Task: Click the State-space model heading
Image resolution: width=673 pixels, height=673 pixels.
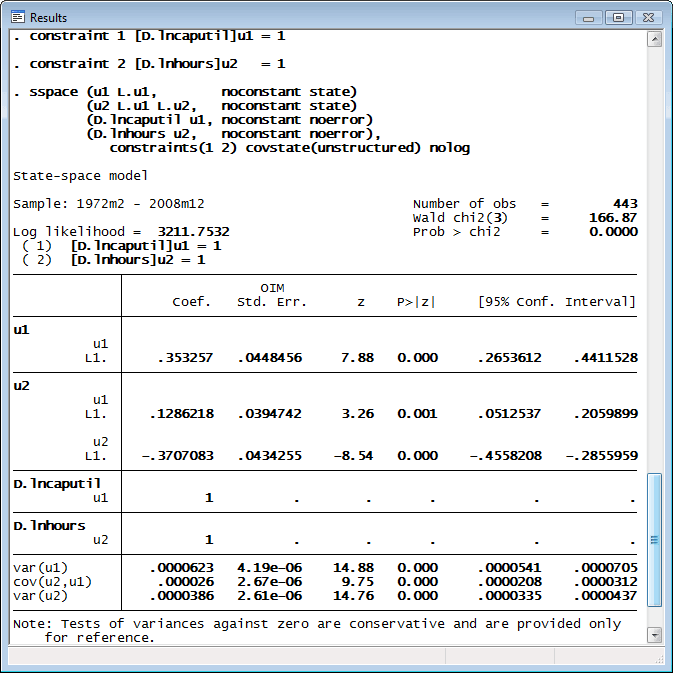Action: 80,176
